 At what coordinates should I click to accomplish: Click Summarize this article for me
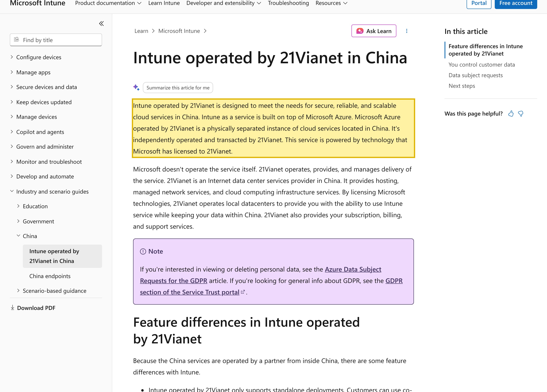[178, 88]
